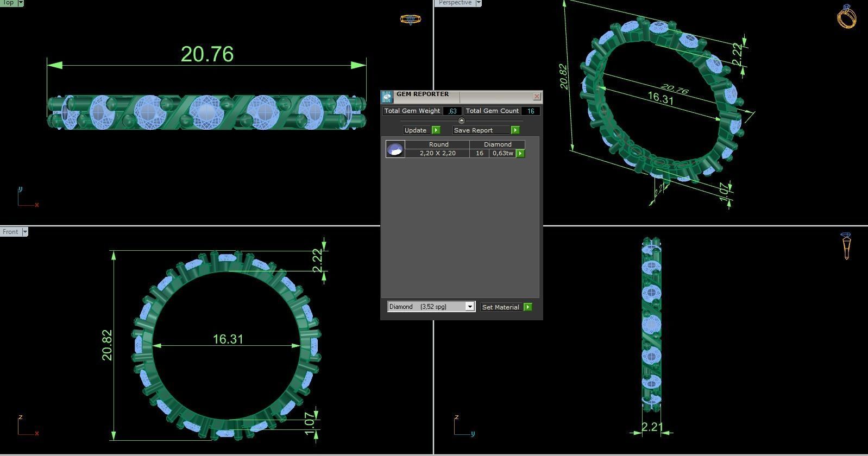Click the Total Gem Count label
The width and height of the screenshot is (868, 456).
(492, 111)
